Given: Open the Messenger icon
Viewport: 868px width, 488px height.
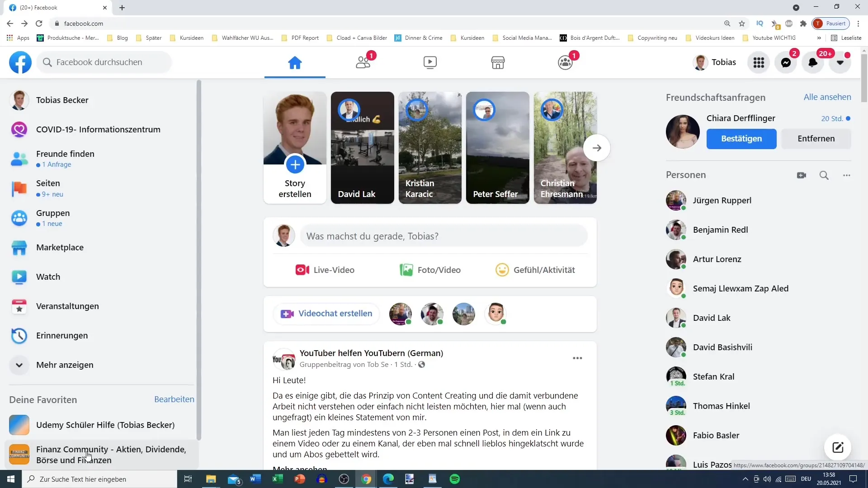Looking at the screenshot, I should 786,62.
